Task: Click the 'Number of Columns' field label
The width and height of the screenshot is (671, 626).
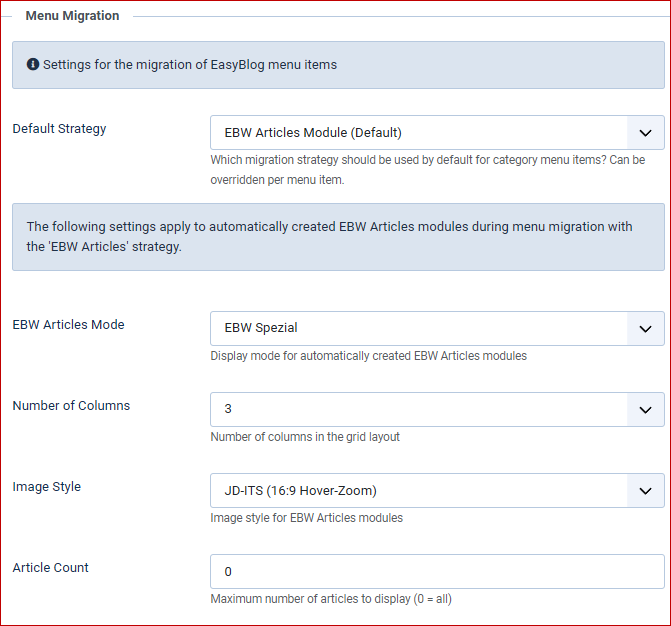Action: [x=71, y=406]
